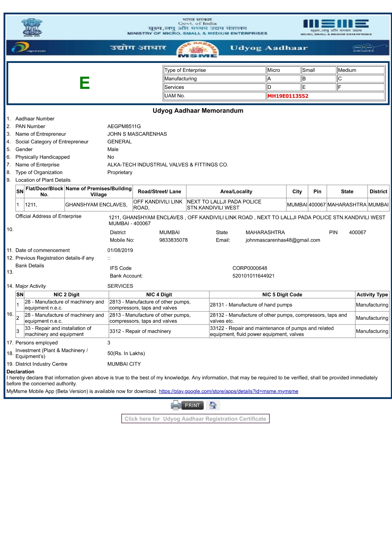Click the MAHARASHTRA state cell in plant table
The image size is (392, 555).
tap(347, 205)
